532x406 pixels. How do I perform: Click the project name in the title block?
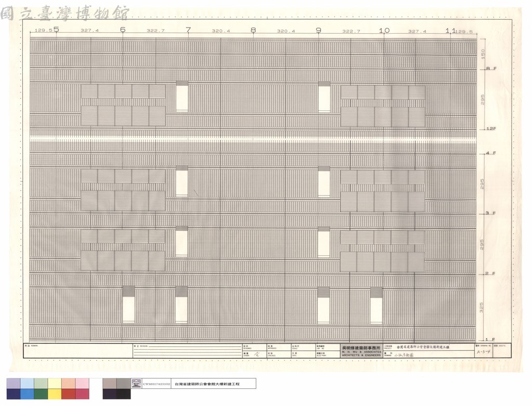coord(423,347)
